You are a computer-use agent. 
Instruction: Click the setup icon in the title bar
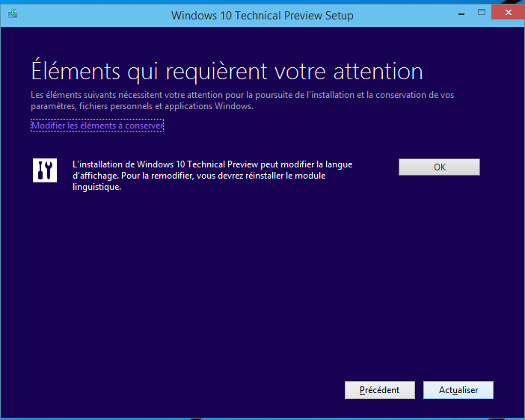(x=13, y=13)
